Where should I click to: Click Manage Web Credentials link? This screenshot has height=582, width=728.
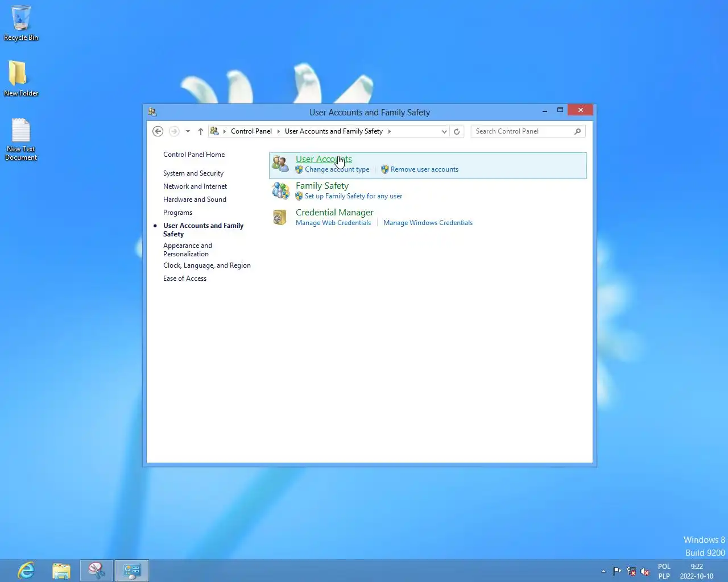[x=333, y=223]
